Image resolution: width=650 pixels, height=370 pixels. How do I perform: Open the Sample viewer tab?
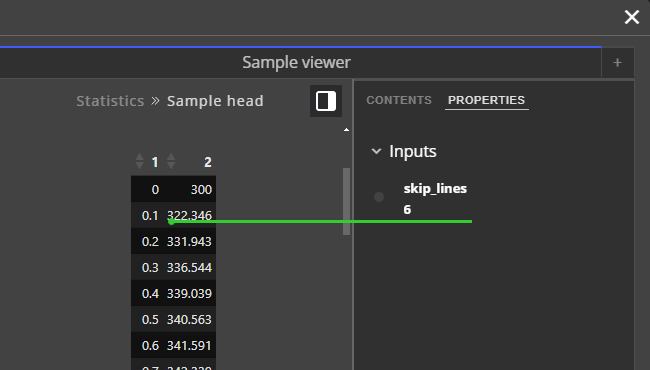coord(296,63)
